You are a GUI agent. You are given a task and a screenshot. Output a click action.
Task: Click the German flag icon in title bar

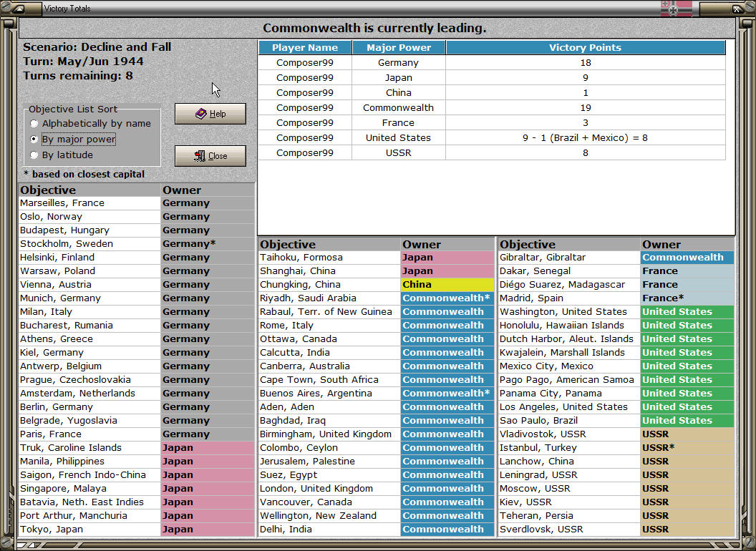[676, 8]
